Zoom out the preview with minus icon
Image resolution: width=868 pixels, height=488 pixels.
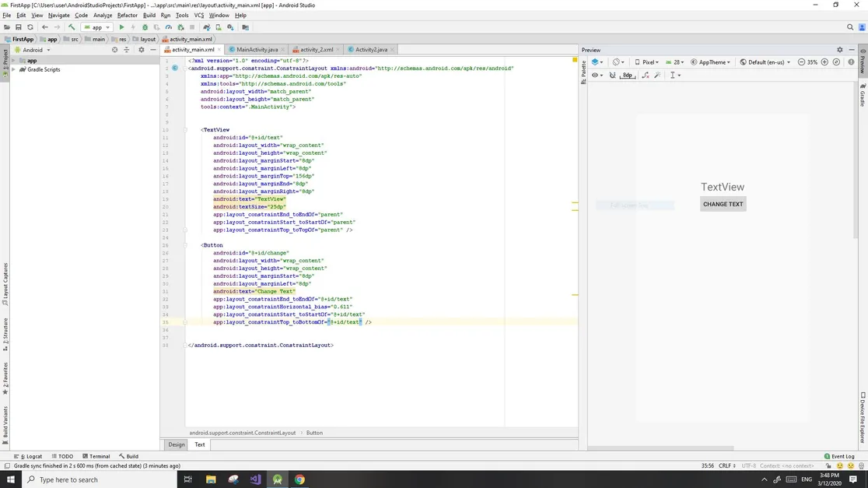pyautogui.click(x=801, y=62)
